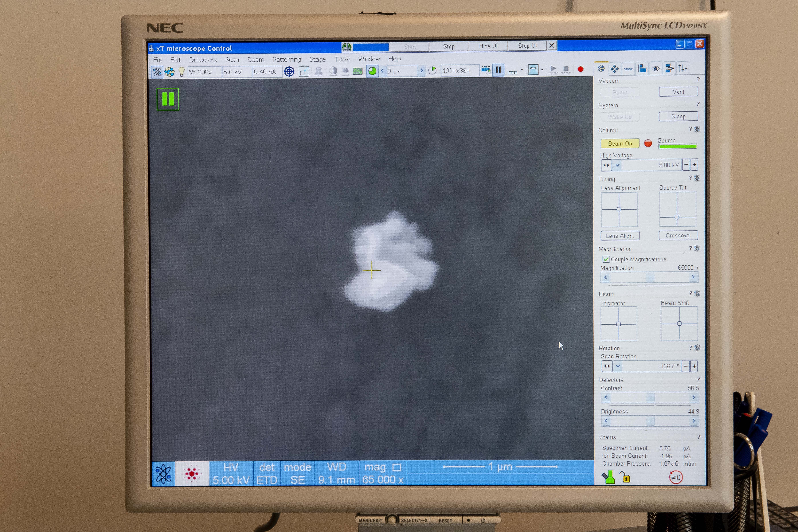Open the Beam menu

(256, 60)
